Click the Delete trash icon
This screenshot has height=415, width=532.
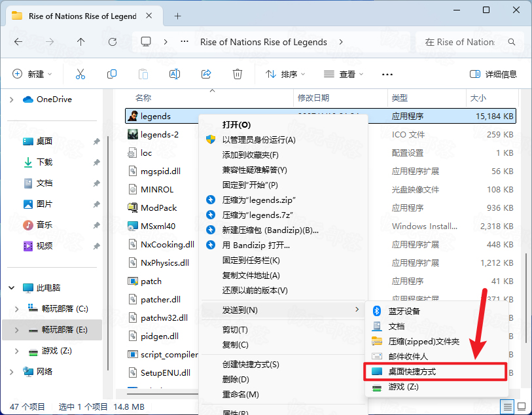point(237,74)
